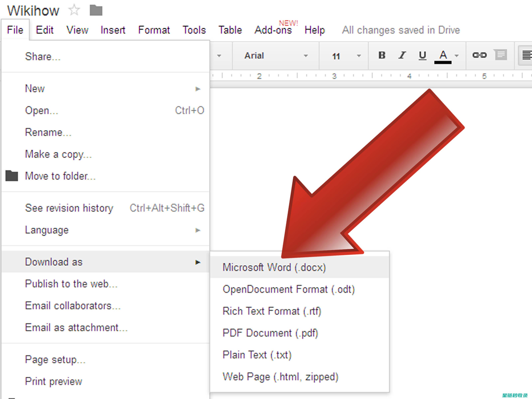532x399 pixels.
Task: Open the Add-ons menu
Action: point(273,30)
